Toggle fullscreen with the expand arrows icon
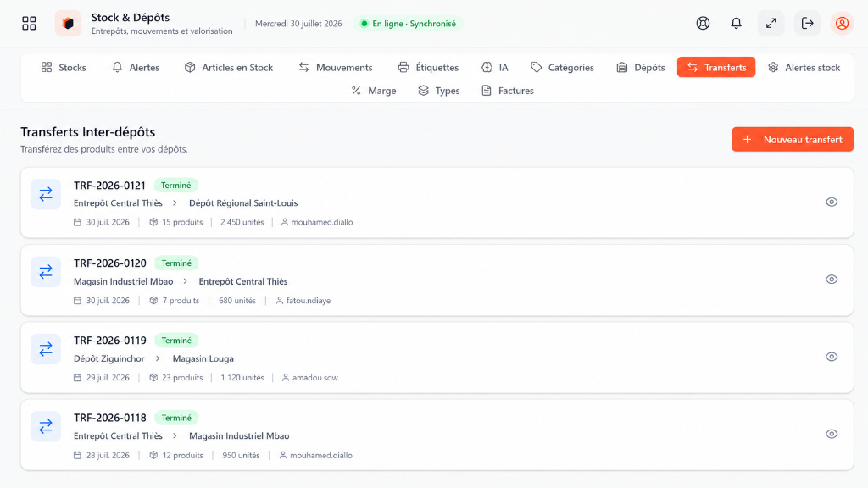The image size is (868, 488). pos(771,23)
